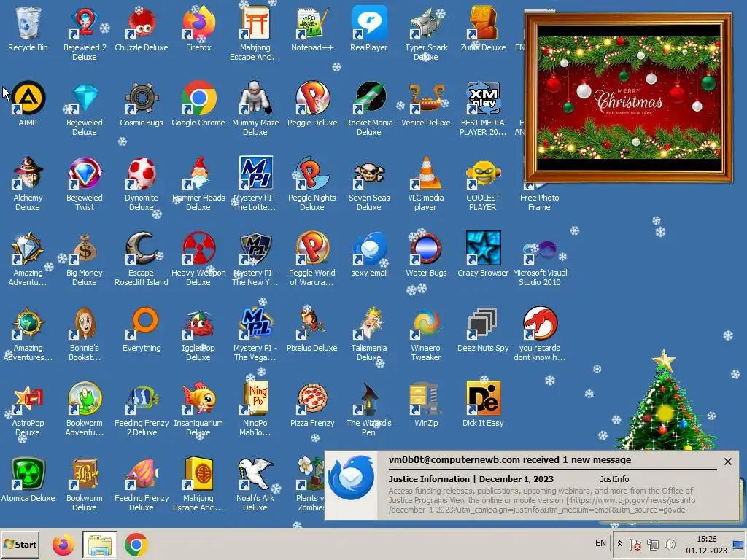Click the Seven Seas Deluxe icon

[x=368, y=183]
